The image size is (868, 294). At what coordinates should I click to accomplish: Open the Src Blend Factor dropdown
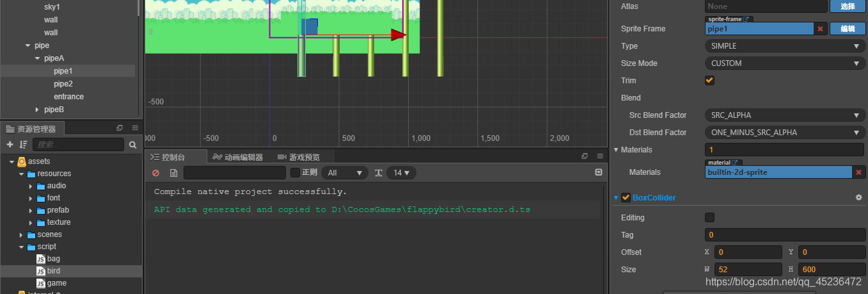point(784,115)
